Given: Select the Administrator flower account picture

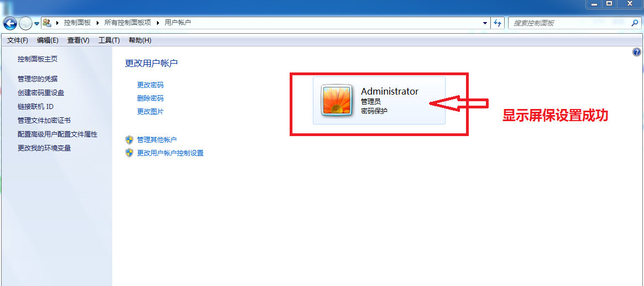Looking at the screenshot, I should pos(337,100).
